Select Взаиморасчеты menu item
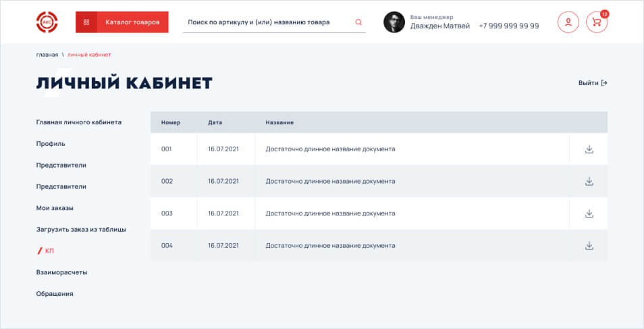The image size is (644, 329). pos(61,272)
